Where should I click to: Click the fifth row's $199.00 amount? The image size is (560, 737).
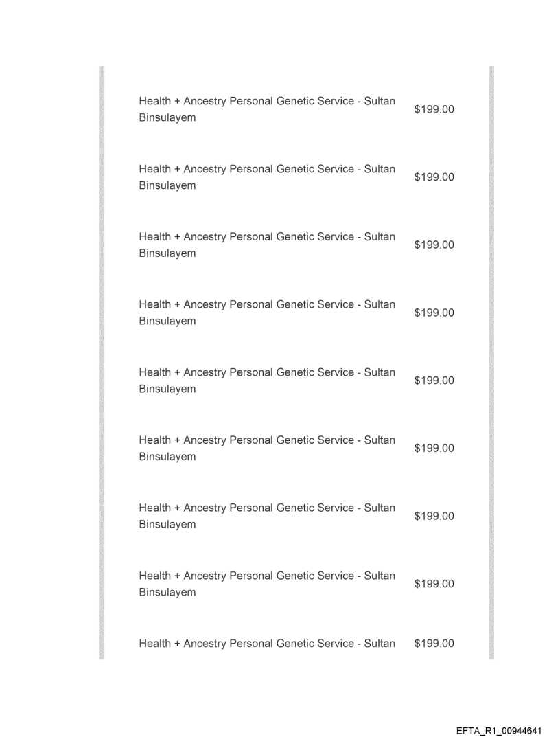coord(434,381)
